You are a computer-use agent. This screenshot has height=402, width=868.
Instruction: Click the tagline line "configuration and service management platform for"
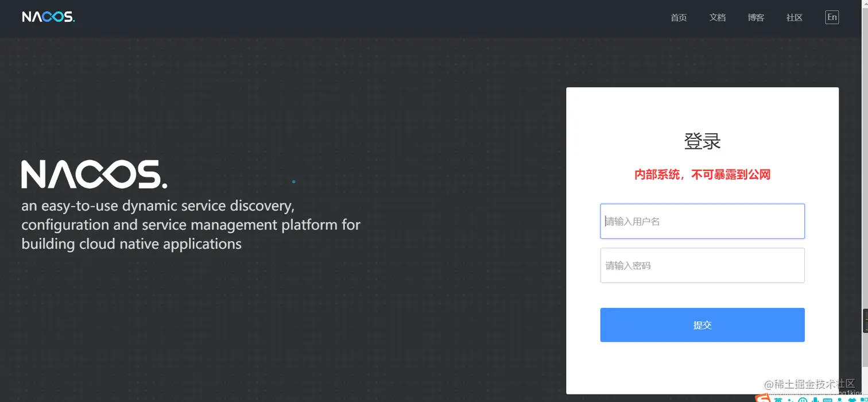191,225
